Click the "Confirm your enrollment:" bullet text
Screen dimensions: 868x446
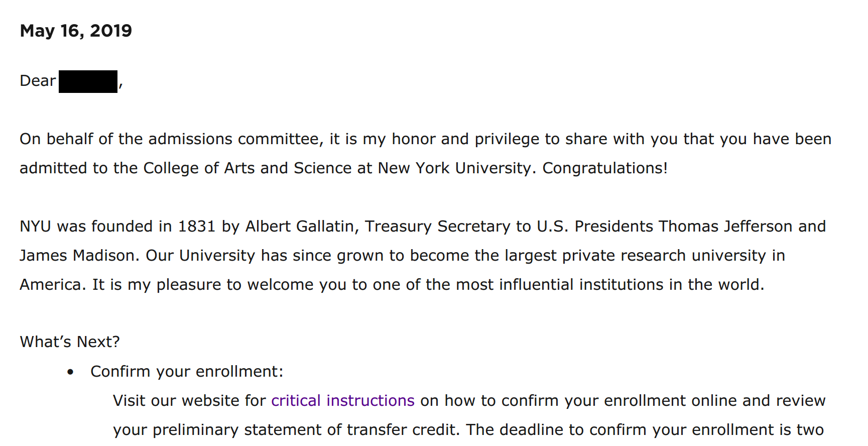click(x=187, y=371)
